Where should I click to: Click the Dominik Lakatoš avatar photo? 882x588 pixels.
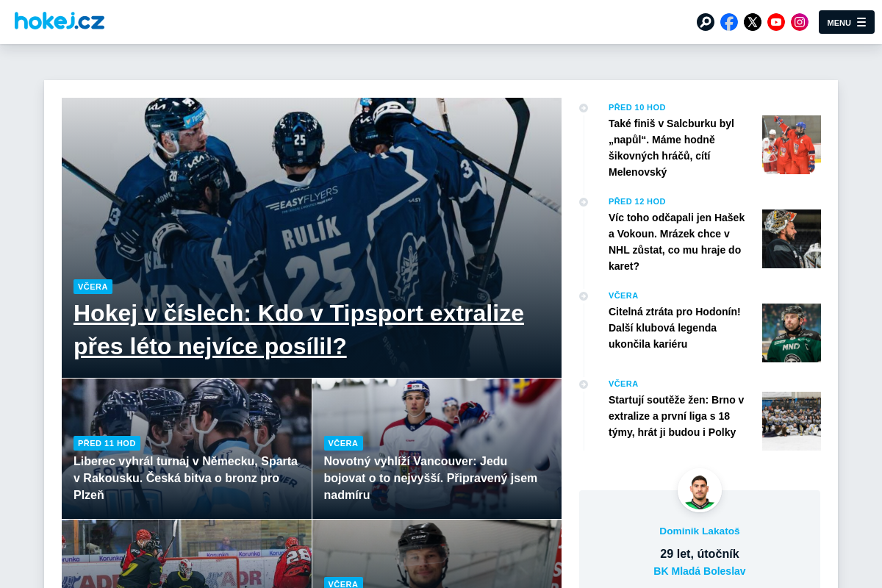(x=700, y=490)
